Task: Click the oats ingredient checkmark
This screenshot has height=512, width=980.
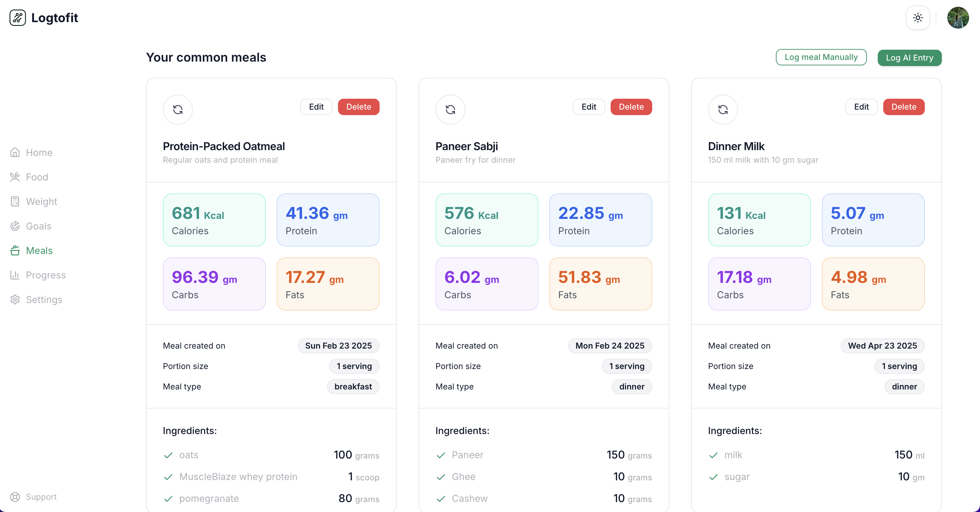Action: tap(168, 455)
